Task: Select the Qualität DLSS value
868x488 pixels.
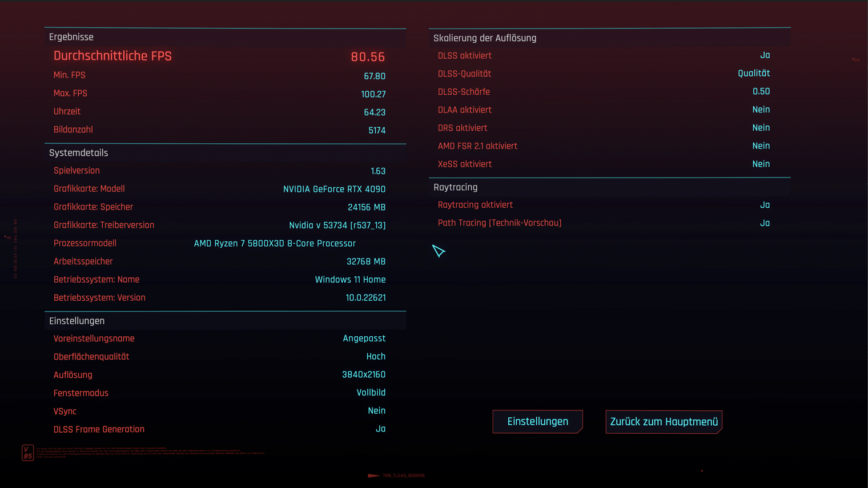Action: [x=754, y=74]
